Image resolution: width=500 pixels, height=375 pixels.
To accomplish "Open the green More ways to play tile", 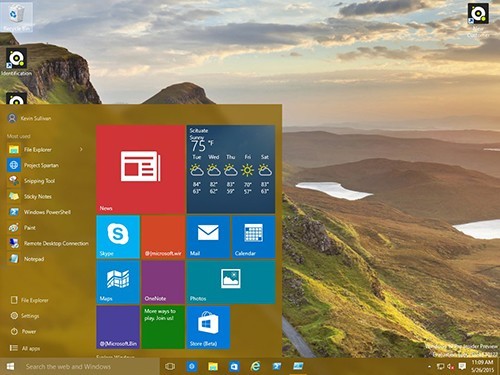I will 163,327.
